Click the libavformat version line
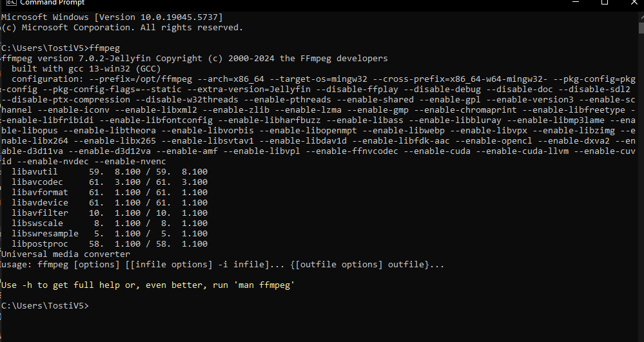 pyautogui.click(x=110, y=193)
